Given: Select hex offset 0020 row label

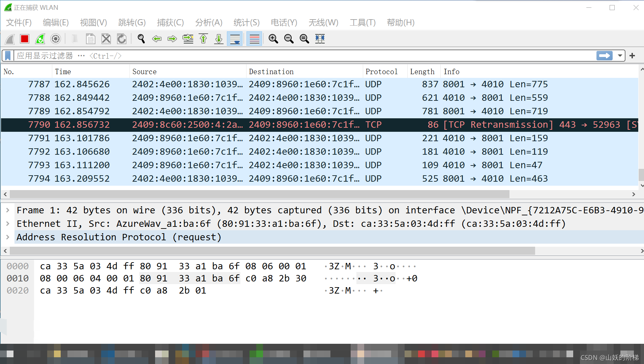Looking at the screenshot, I should 18,291.
